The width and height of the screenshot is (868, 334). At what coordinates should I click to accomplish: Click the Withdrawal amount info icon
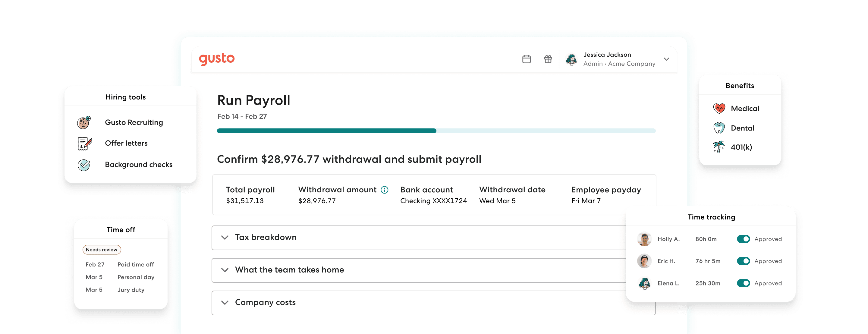coord(384,190)
